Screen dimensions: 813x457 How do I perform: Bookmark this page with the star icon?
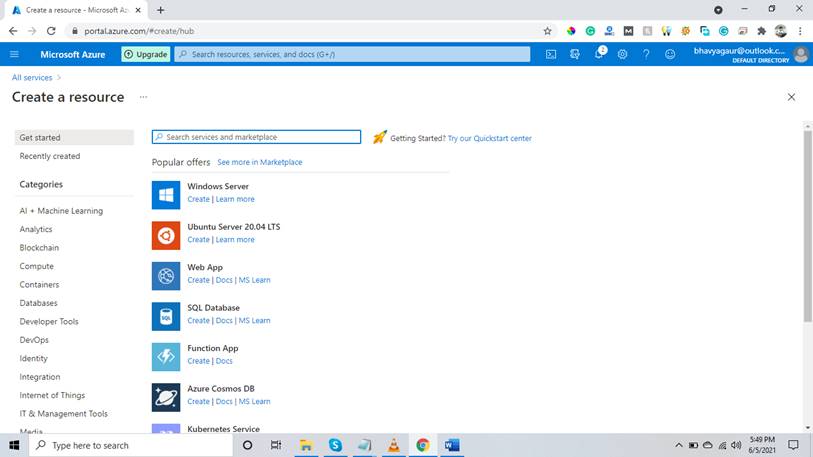[x=548, y=31]
